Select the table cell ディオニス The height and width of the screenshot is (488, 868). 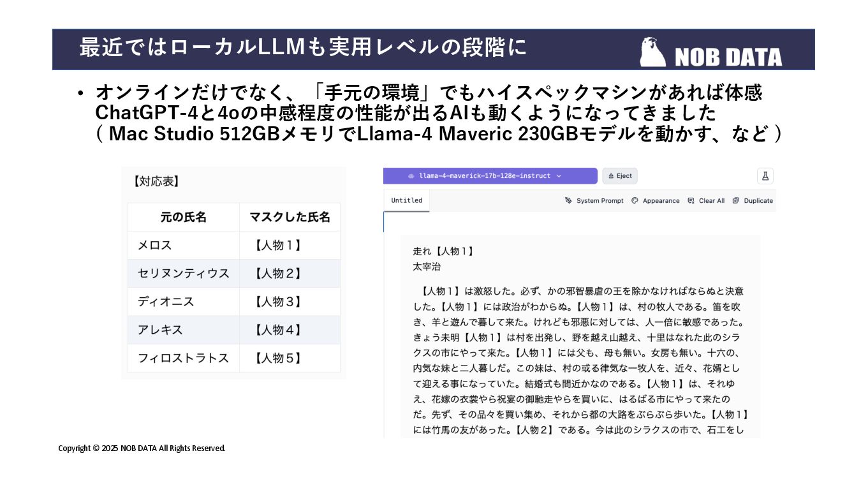184,302
